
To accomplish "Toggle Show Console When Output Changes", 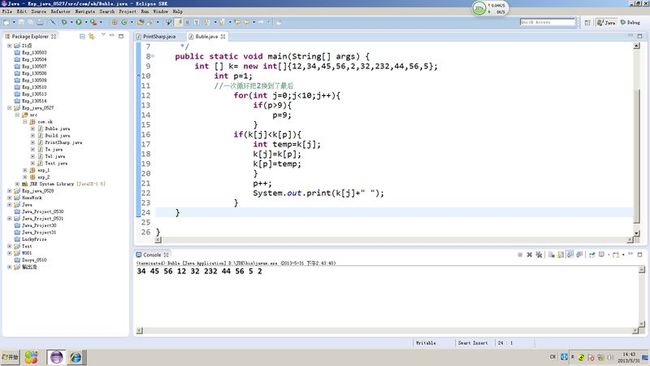I will point(570,255).
